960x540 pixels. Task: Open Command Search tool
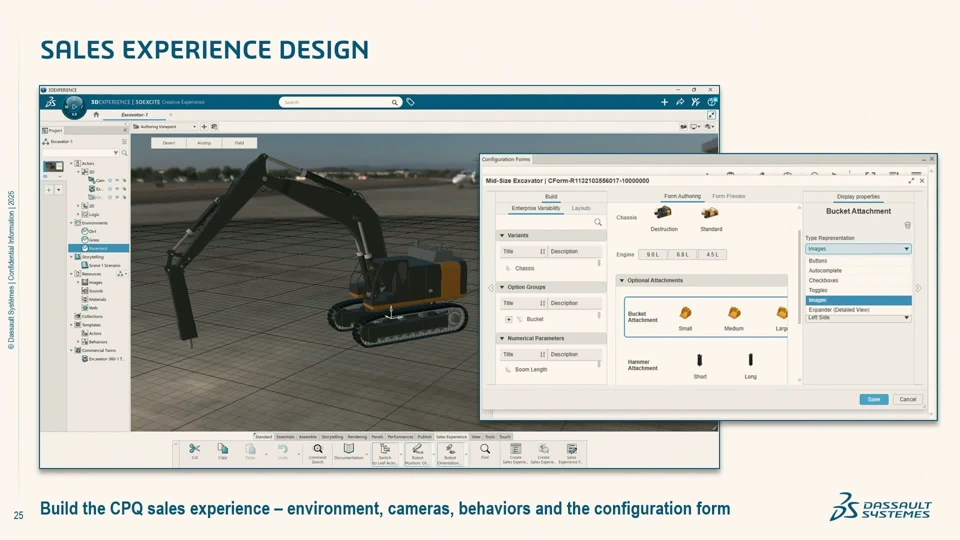(317, 454)
